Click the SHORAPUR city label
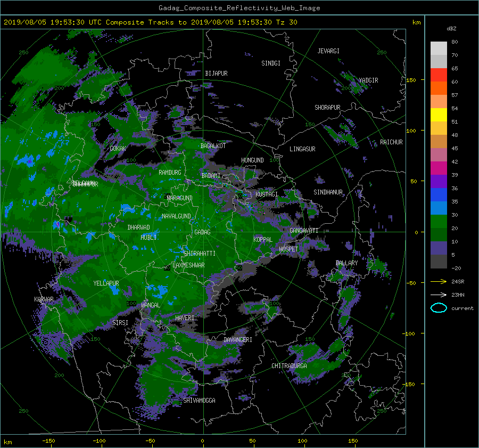 click(327, 108)
